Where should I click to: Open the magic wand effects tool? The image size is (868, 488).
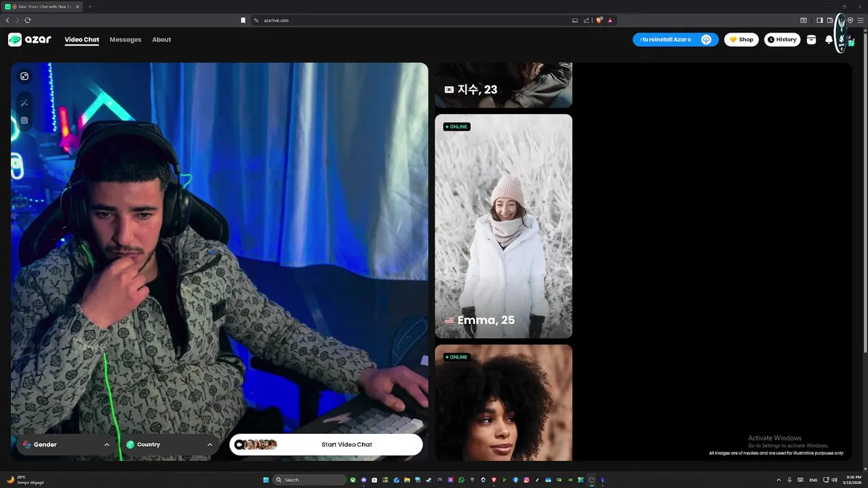click(x=24, y=103)
